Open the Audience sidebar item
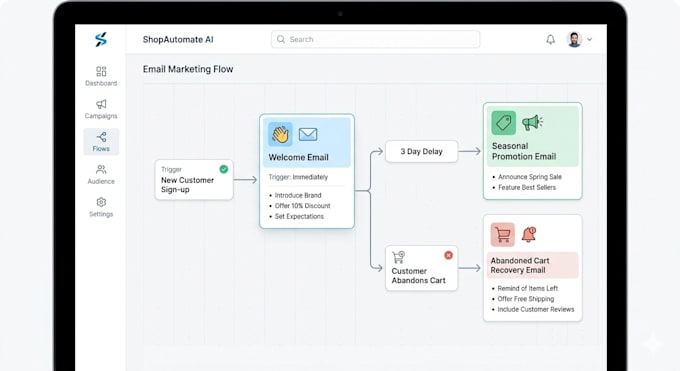Viewport: 680px width, 371px height. pos(101,174)
